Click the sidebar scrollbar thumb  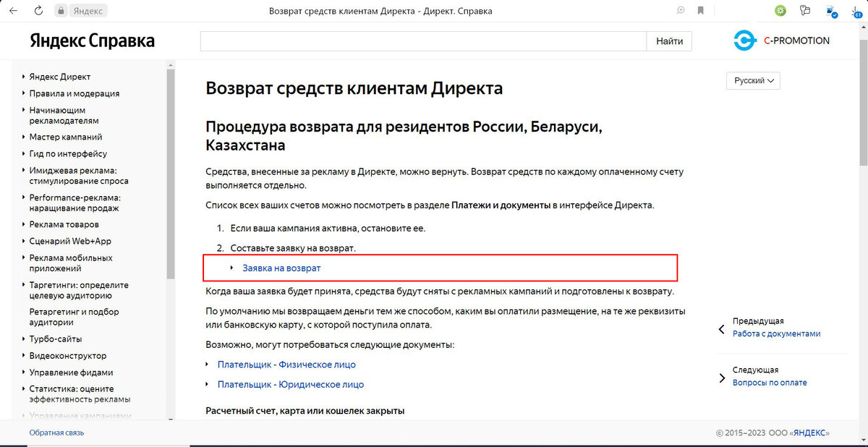[171, 174]
